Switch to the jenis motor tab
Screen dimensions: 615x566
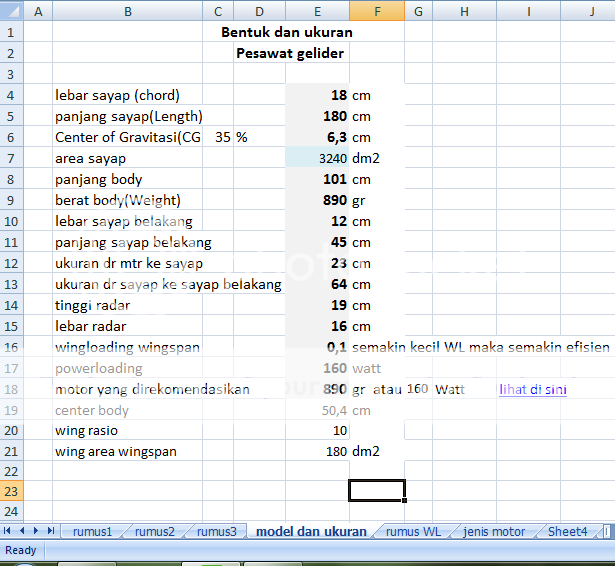pyautogui.click(x=494, y=531)
